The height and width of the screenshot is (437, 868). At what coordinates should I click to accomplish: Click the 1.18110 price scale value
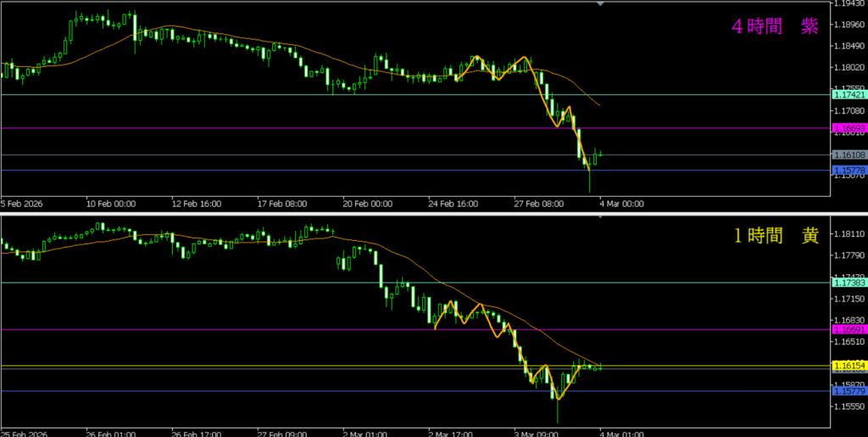[x=849, y=234]
